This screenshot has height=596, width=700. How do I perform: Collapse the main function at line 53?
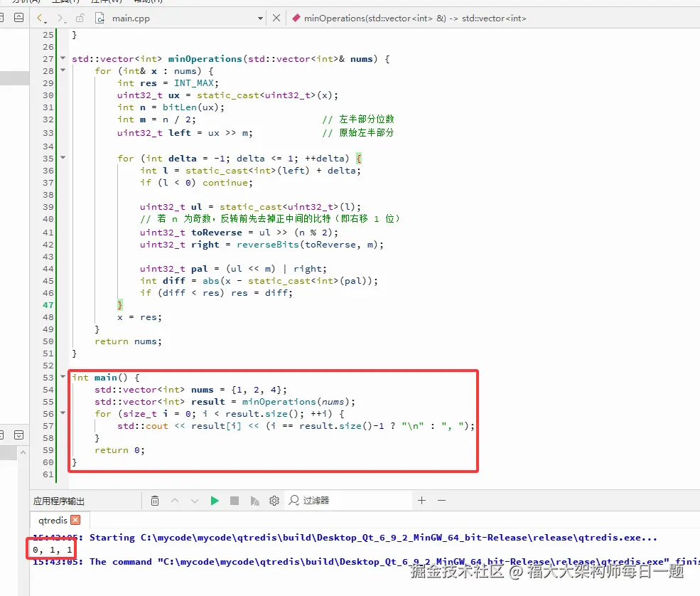(63, 377)
